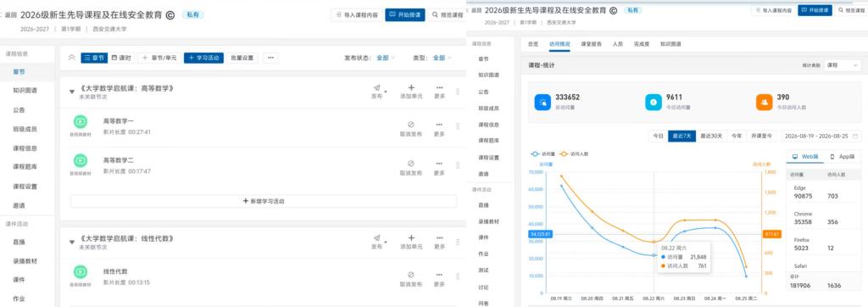Select 最近30天 time range

711,136
